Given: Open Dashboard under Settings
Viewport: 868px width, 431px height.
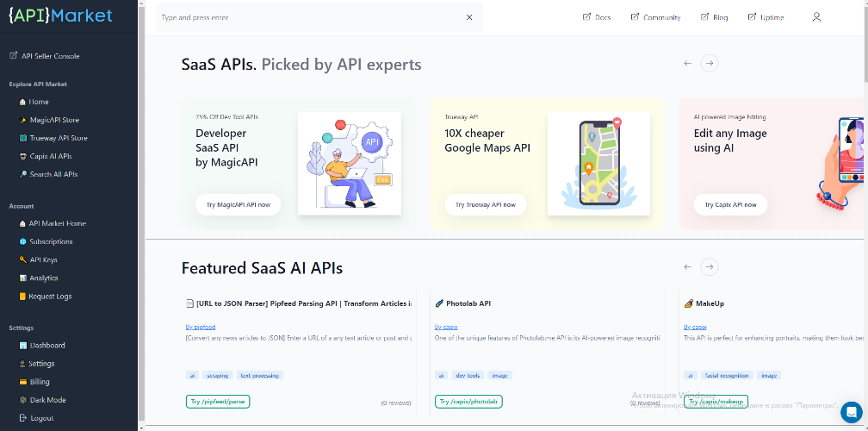Looking at the screenshot, I should pos(42,345).
